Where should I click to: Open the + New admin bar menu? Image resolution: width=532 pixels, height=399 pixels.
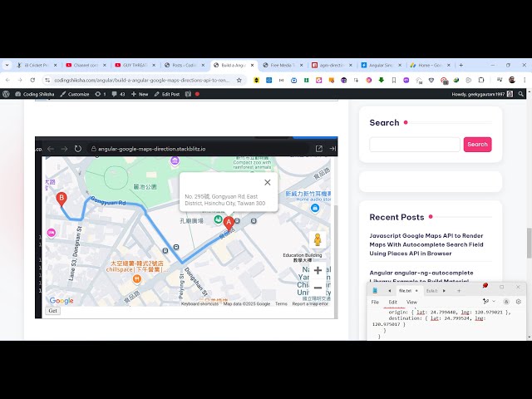[140, 94]
